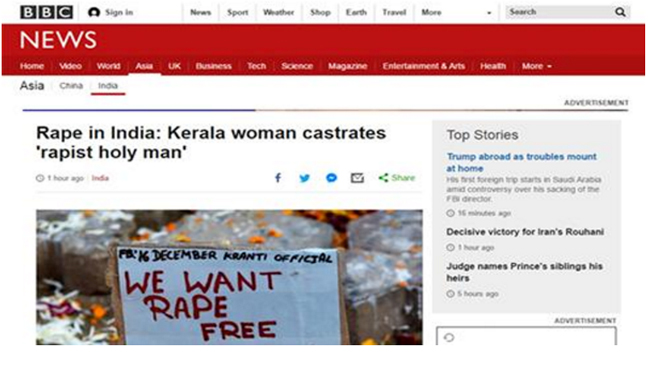The image size is (650, 366).
Task: Share via Messenger icon
Action: [331, 178]
